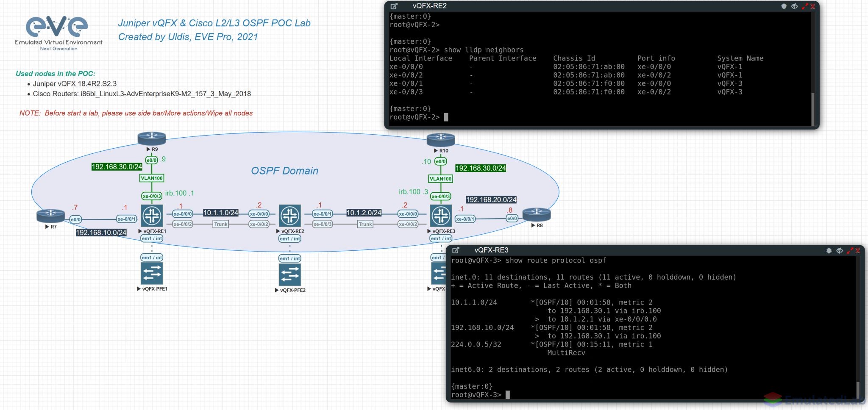Click e0/0 interface label on R10

pos(441,161)
